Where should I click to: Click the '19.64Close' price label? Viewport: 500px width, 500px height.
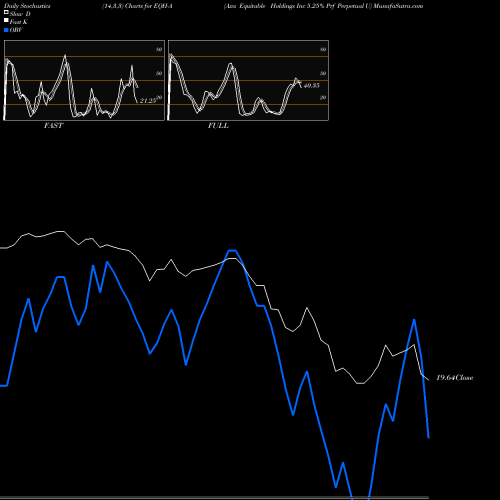pos(455,378)
